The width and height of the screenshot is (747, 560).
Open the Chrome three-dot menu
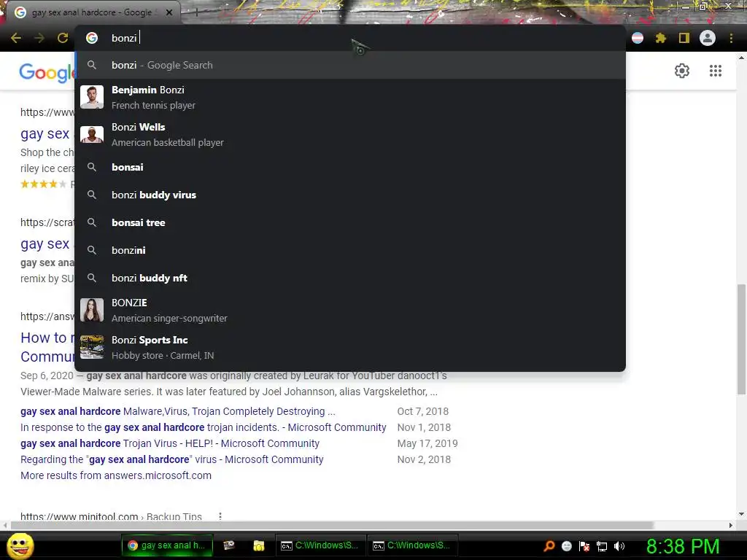[731, 38]
